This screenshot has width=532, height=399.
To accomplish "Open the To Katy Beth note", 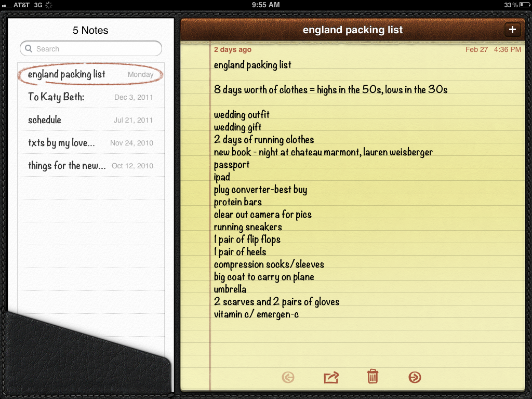I will pyautogui.click(x=91, y=97).
